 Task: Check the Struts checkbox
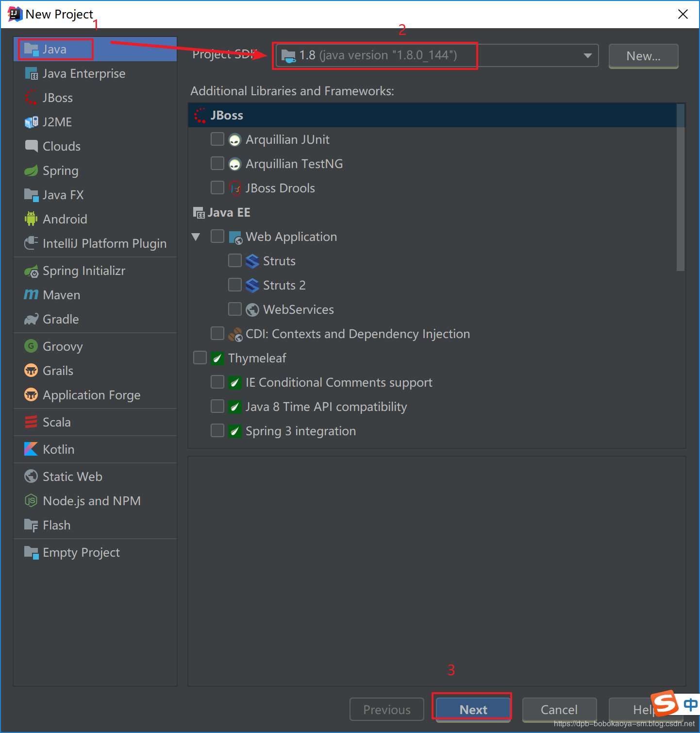[235, 261]
